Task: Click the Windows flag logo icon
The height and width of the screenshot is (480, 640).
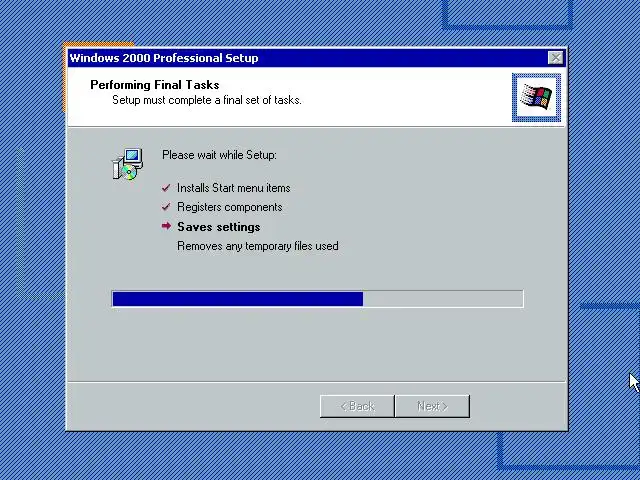Action: pos(536,97)
